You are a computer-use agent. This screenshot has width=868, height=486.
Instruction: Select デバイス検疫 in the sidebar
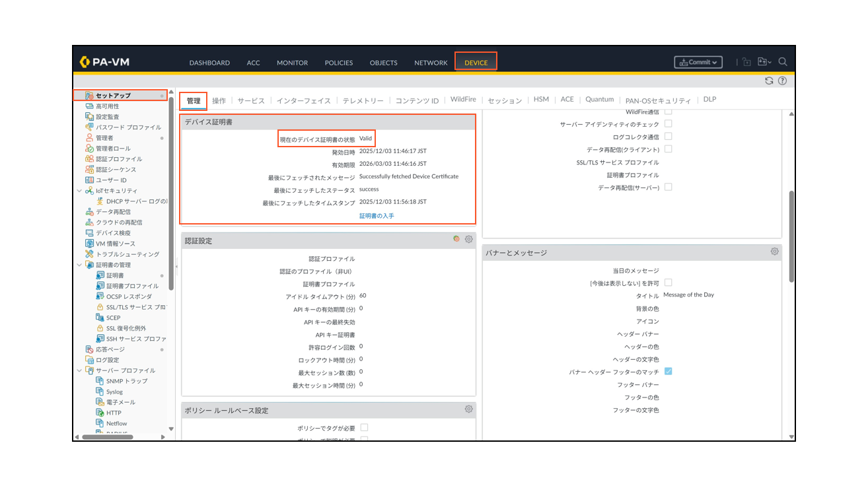pos(113,233)
